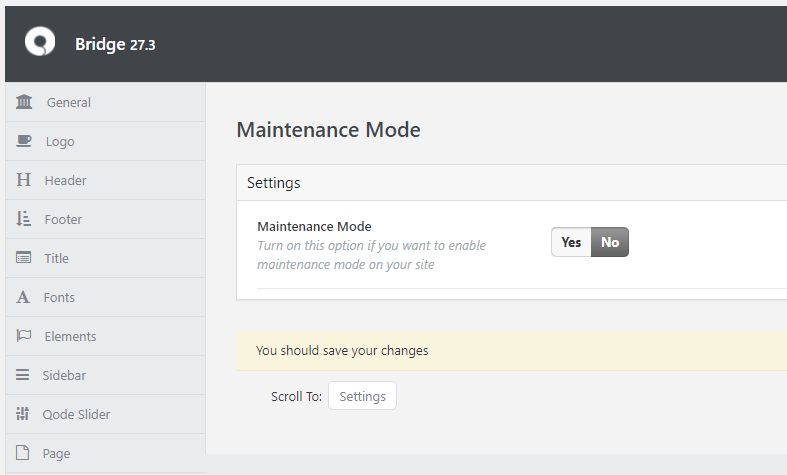Click the Fonts letter A icon

(23, 297)
